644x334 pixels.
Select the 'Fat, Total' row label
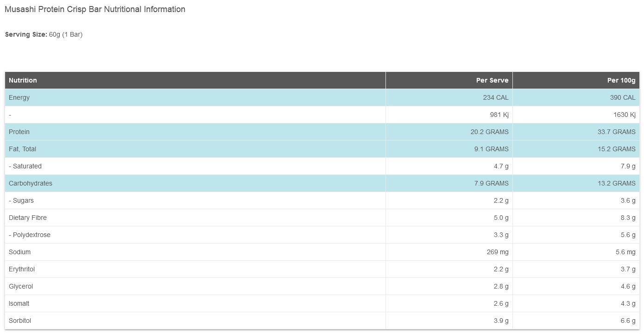pyautogui.click(x=22, y=149)
